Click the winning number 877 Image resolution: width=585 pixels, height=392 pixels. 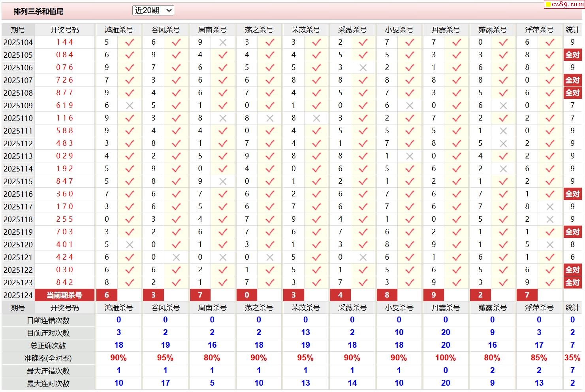tap(65, 92)
